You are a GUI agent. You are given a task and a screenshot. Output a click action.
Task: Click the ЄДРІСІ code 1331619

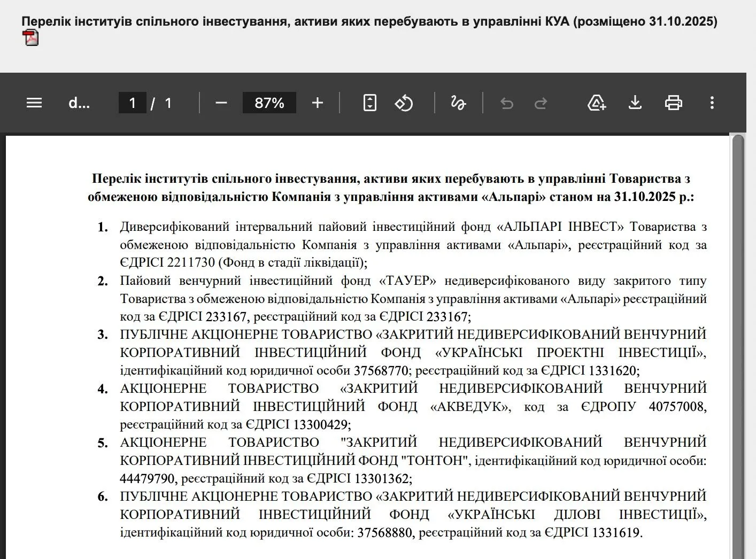pos(615,533)
